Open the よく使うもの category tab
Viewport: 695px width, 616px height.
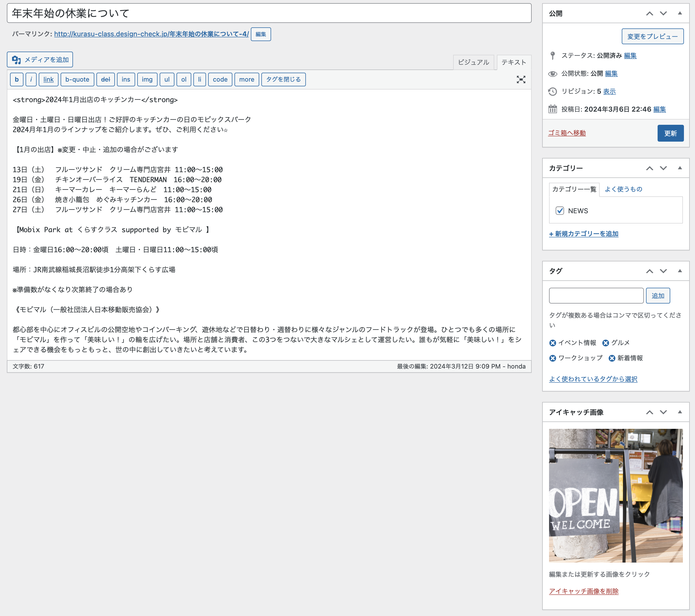pos(623,189)
